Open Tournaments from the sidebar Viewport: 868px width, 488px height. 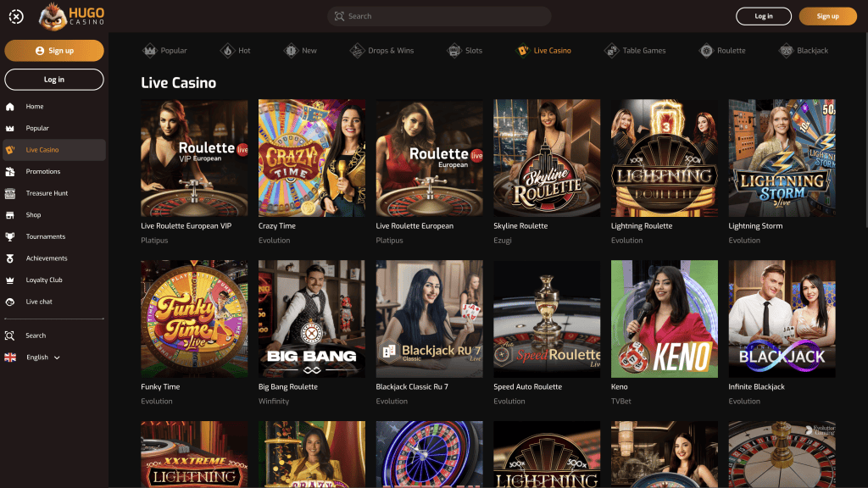pos(54,236)
